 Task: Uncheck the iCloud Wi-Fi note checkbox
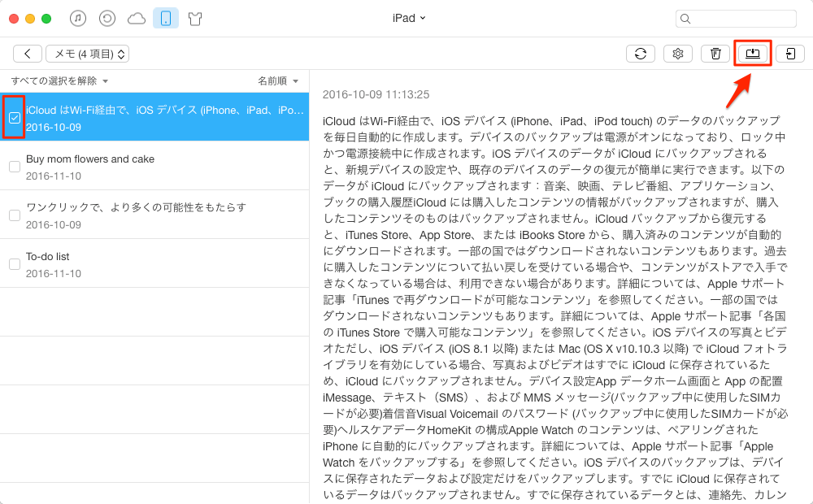[15, 118]
